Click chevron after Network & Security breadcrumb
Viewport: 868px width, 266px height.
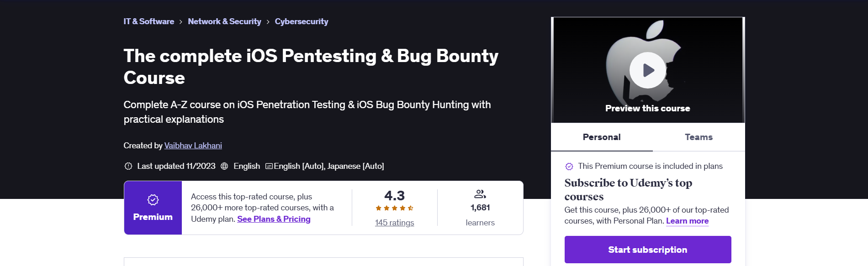268,22
